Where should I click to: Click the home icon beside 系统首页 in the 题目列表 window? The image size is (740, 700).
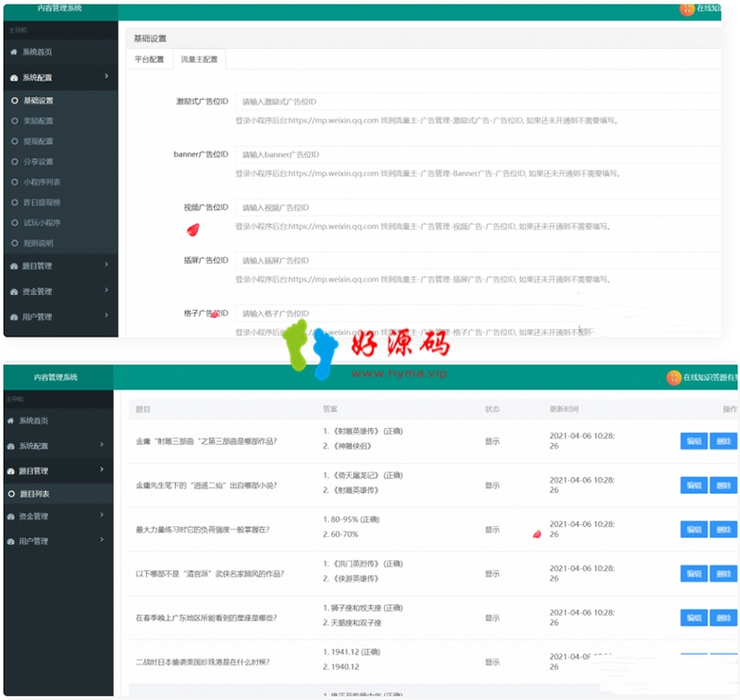(11, 421)
